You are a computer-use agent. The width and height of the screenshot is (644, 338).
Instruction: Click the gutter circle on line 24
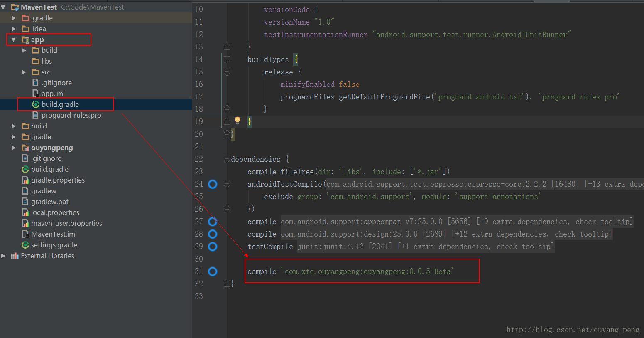coord(213,184)
